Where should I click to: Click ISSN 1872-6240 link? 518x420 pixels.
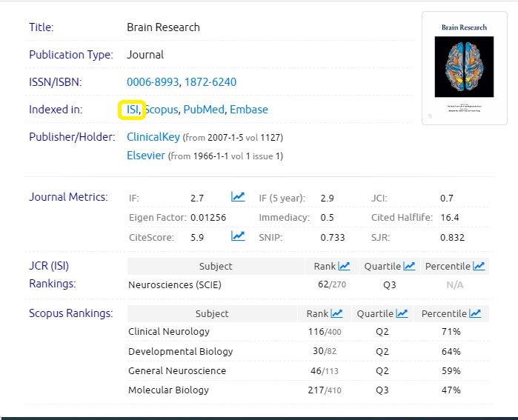210,82
